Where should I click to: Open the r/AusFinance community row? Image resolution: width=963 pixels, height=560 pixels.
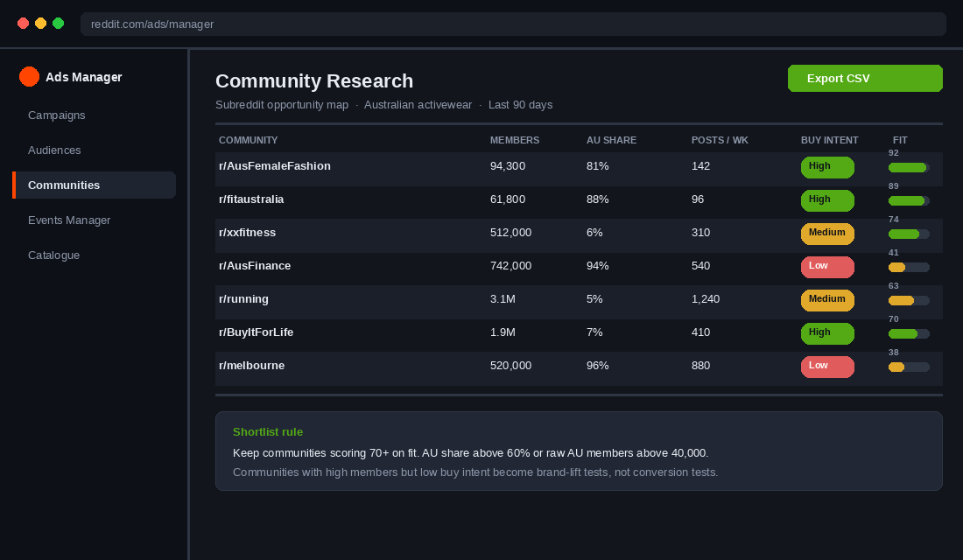tap(579, 269)
